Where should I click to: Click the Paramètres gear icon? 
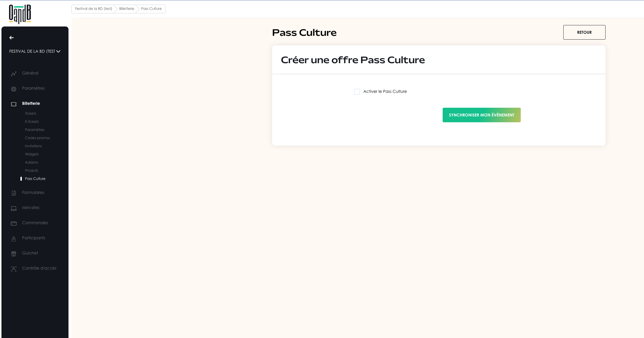tap(14, 89)
